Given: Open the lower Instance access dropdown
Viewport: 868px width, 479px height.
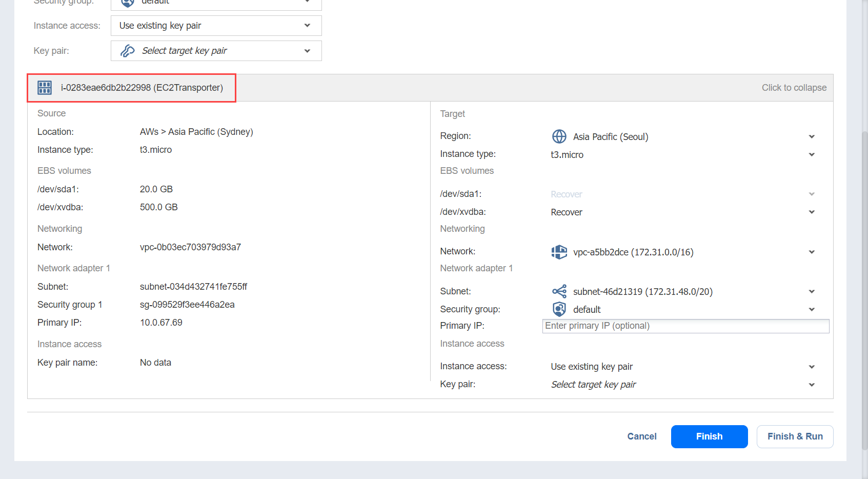Looking at the screenshot, I should pos(811,367).
